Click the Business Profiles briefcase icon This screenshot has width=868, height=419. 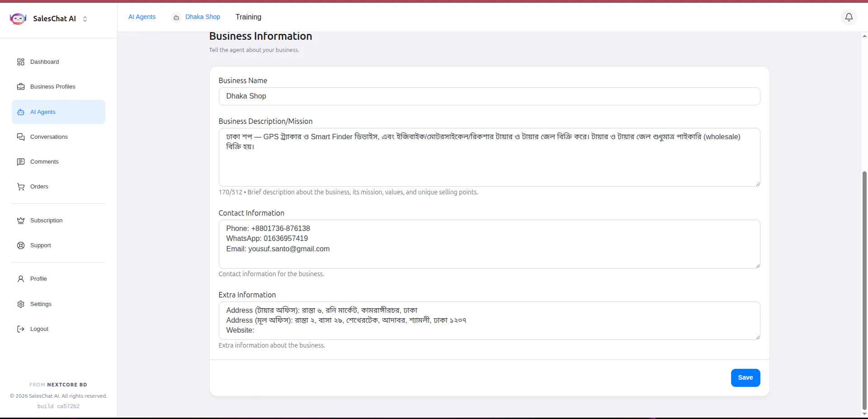(x=21, y=87)
